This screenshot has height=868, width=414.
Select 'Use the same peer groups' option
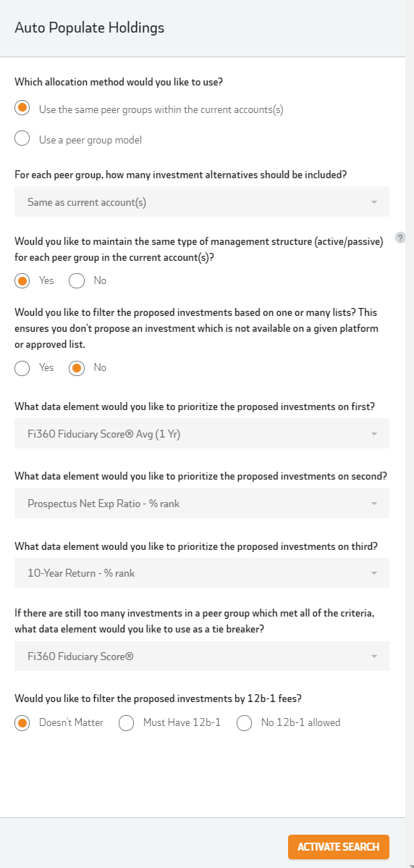tap(22, 109)
